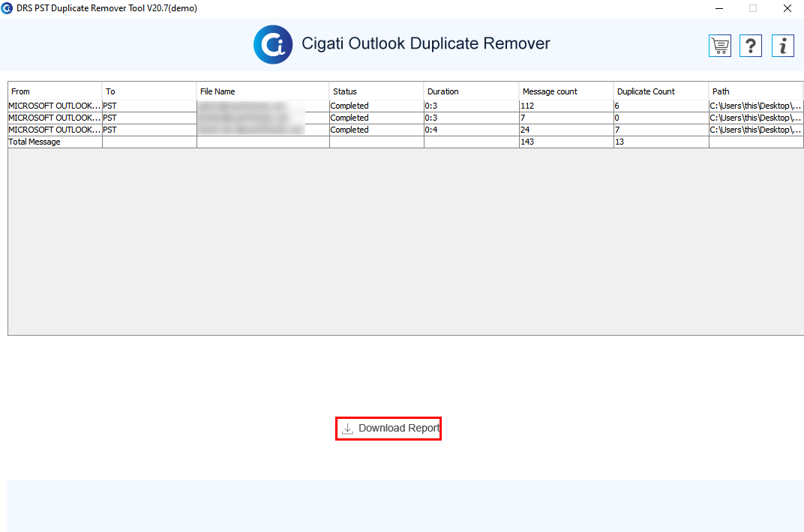Image resolution: width=804 pixels, height=532 pixels.
Task: Select duplicate count cell 0
Action: pos(661,118)
